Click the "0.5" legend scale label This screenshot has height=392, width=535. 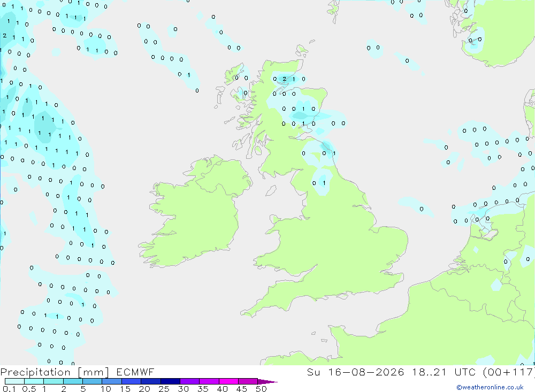coord(29,389)
